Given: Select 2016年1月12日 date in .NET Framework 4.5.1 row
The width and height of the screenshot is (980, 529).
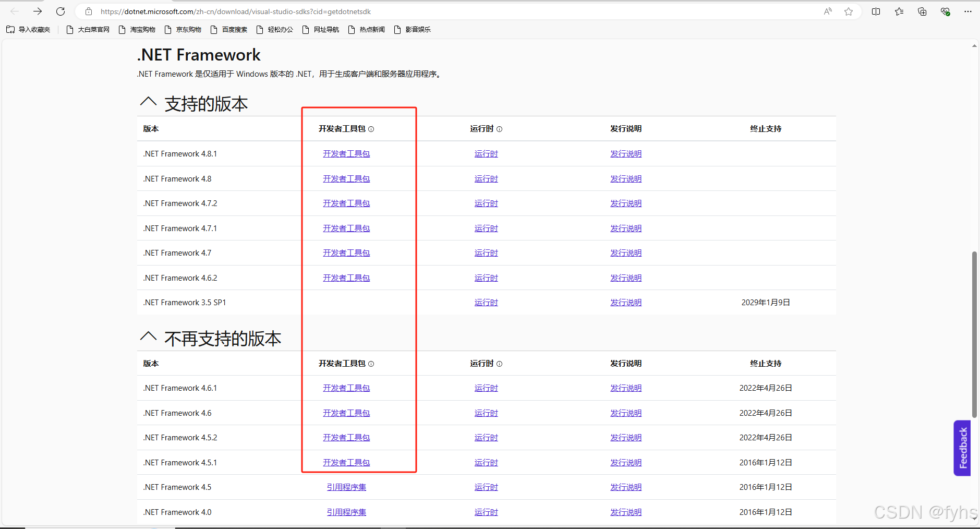Looking at the screenshot, I should (x=766, y=463).
